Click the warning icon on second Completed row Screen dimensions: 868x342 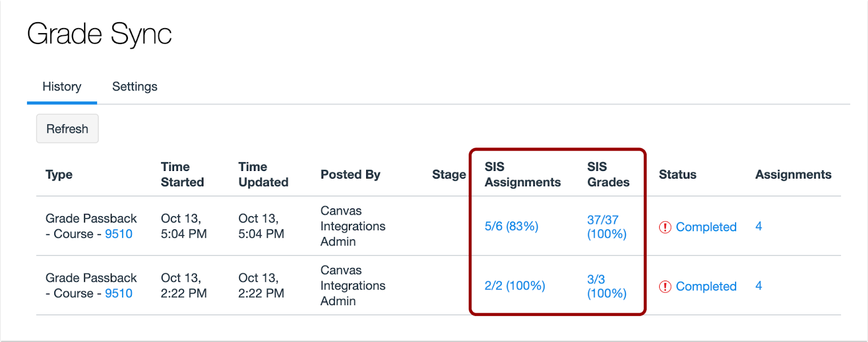point(666,286)
